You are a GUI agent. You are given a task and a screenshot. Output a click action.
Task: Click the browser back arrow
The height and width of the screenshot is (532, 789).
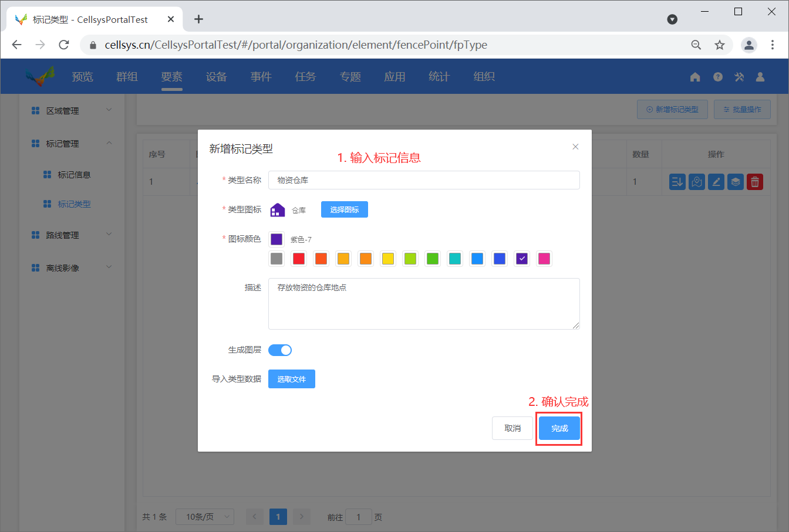16,45
